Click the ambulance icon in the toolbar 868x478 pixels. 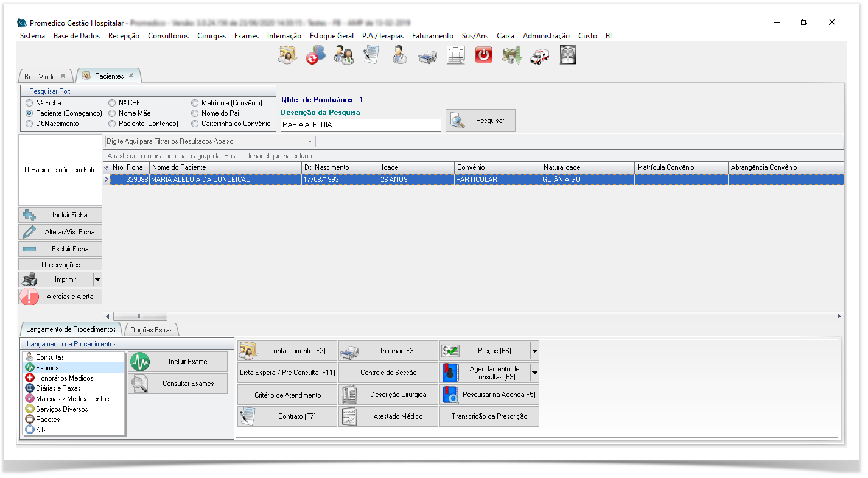click(x=539, y=56)
